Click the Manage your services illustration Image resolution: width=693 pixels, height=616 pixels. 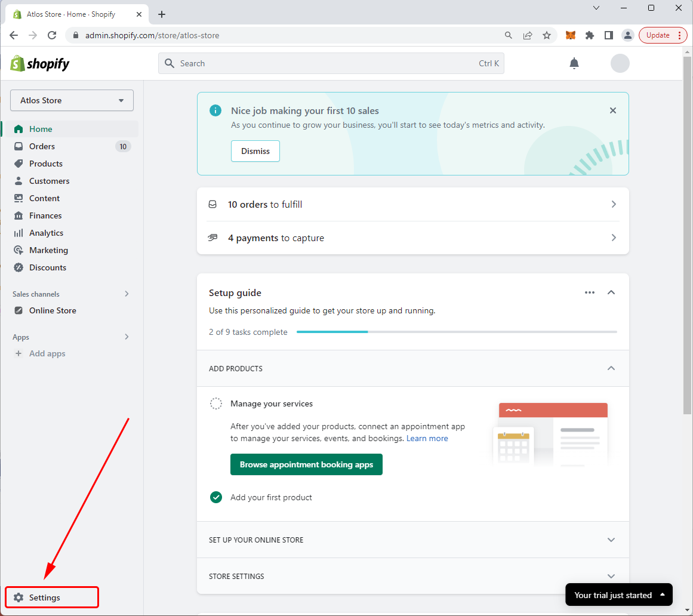click(550, 434)
